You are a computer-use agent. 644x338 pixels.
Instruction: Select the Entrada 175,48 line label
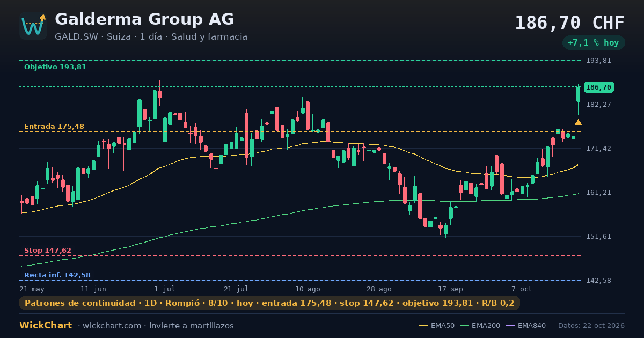(x=54, y=127)
